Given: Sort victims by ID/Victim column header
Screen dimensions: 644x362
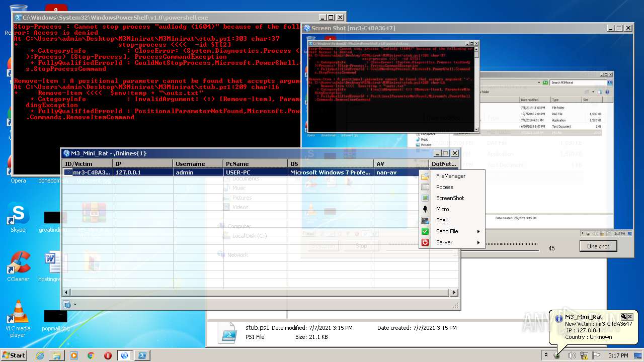Looking at the screenshot, I should tap(88, 164).
